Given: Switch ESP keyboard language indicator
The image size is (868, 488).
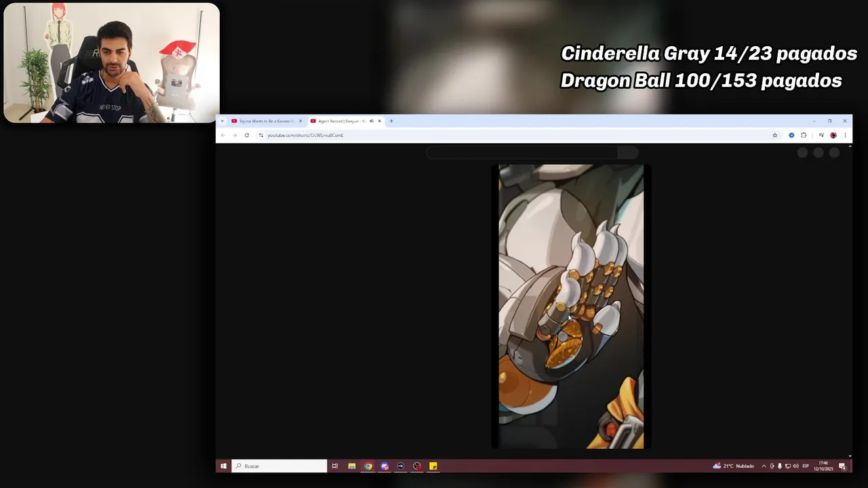Looking at the screenshot, I should coord(806,466).
